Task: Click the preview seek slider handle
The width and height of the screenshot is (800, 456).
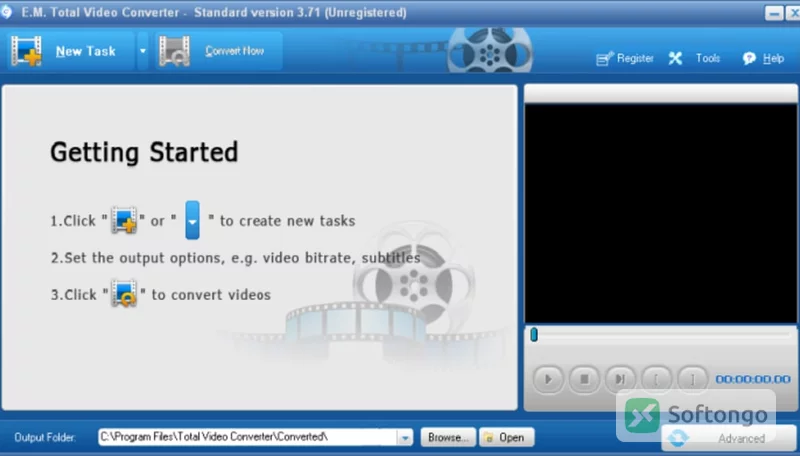Action: pyautogui.click(x=534, y=335)
